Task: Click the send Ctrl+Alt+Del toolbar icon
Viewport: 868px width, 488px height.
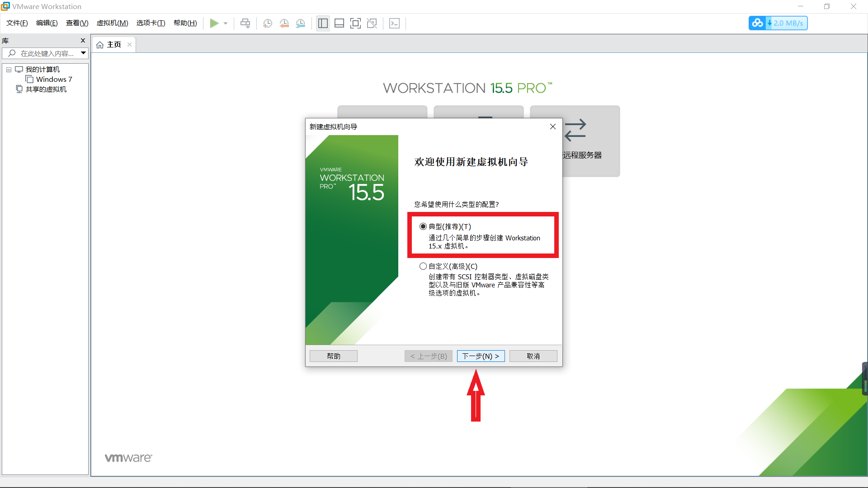Action: click(245, 23)
